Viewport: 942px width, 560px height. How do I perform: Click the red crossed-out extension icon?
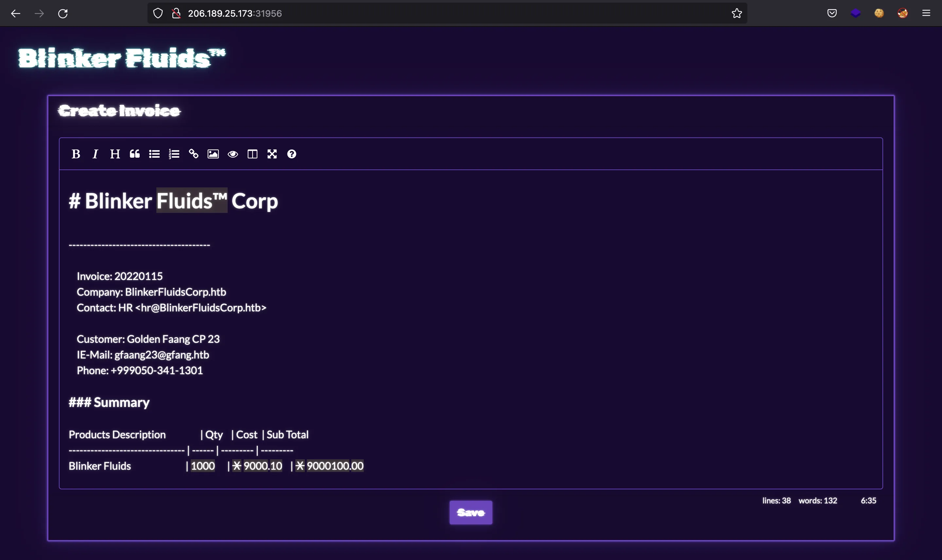(902, 13)
